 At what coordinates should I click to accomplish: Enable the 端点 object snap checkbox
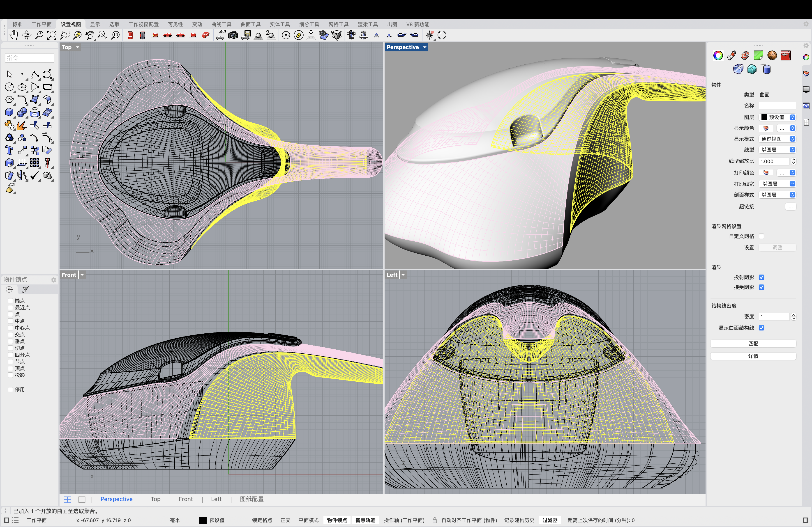(10, 301)
